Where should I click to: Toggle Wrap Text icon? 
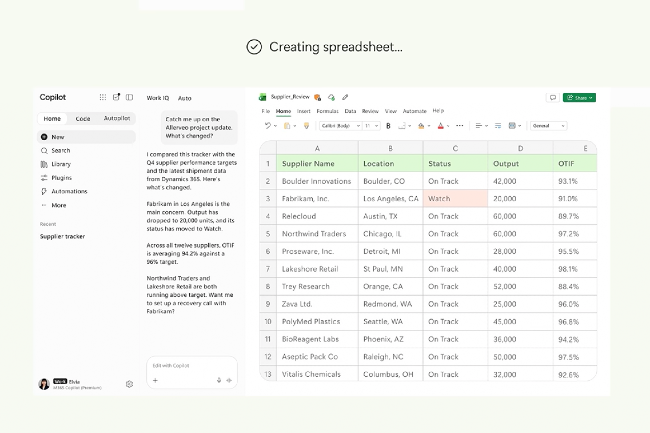coord(498,126)
